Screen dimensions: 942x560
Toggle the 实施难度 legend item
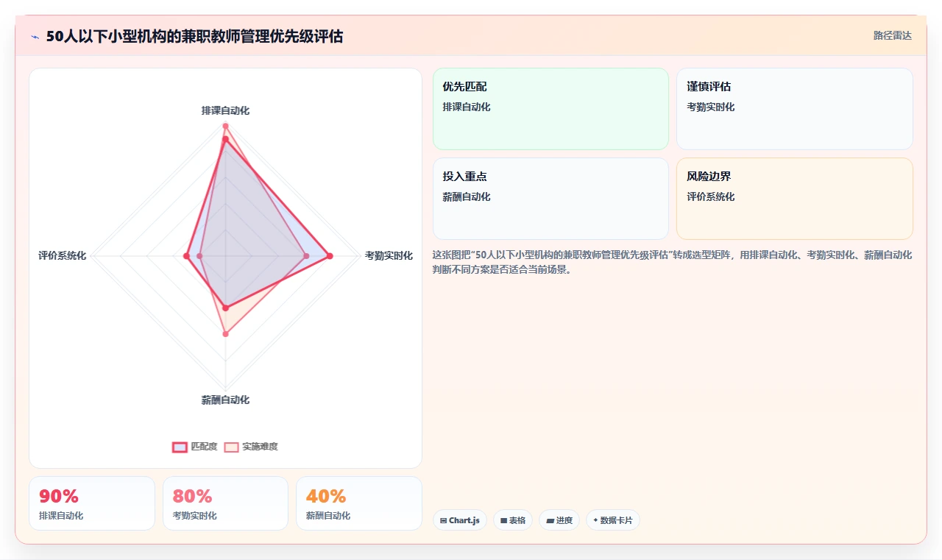tap(251, 447)
